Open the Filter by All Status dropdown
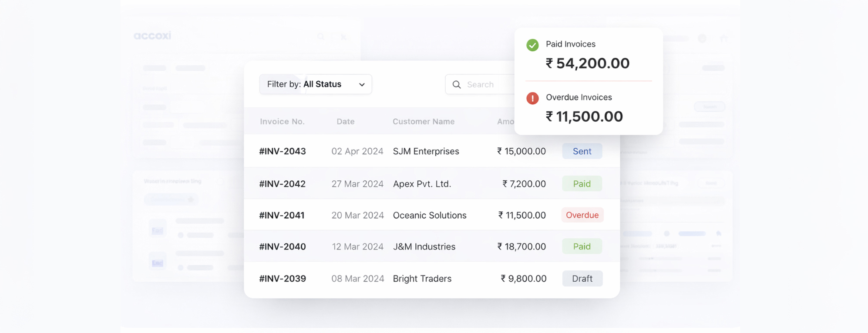Screen dimensions: 868x333 coord(315,84)
